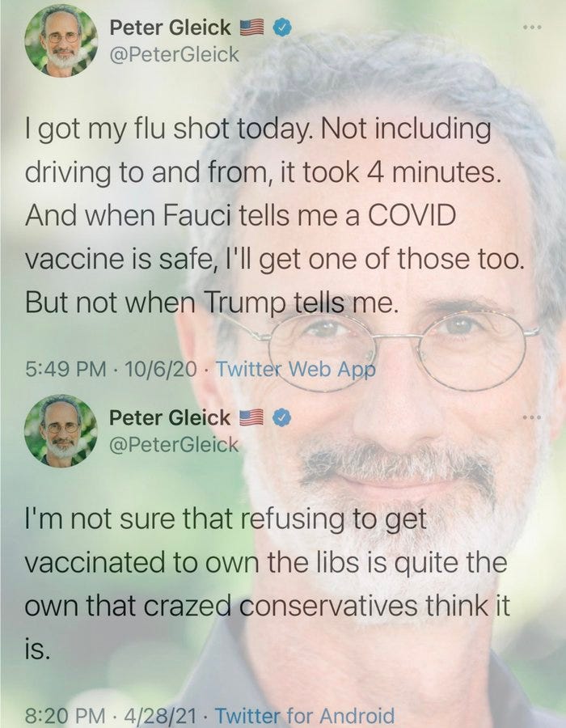Click the US flag emoji on the flu shot tweet
The image size is (566, 728).
[252, 28]
